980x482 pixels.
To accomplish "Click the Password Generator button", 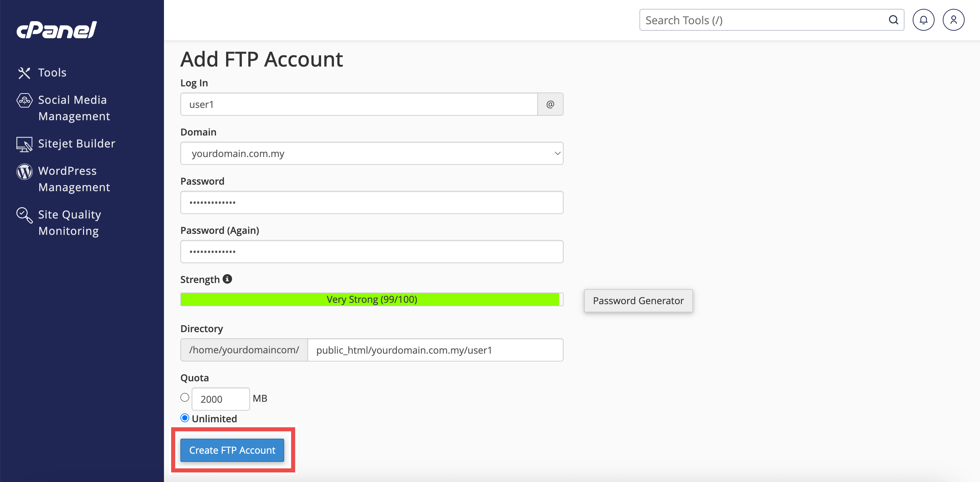I will [x=638, y=301].
